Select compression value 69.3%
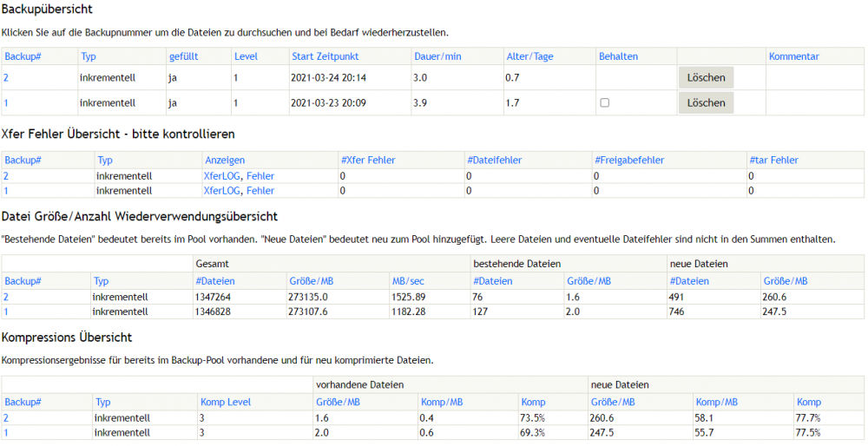Image resolution: width=868 pixels, height=446 pixels. coord(532,433)
